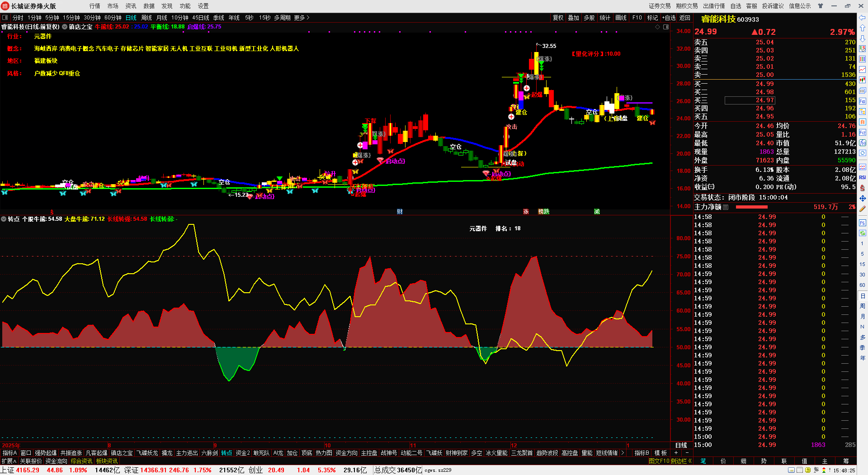Toggle the 转点 indicator circle marker
Screen dimensions: 868x475
(x=4, y=219)
